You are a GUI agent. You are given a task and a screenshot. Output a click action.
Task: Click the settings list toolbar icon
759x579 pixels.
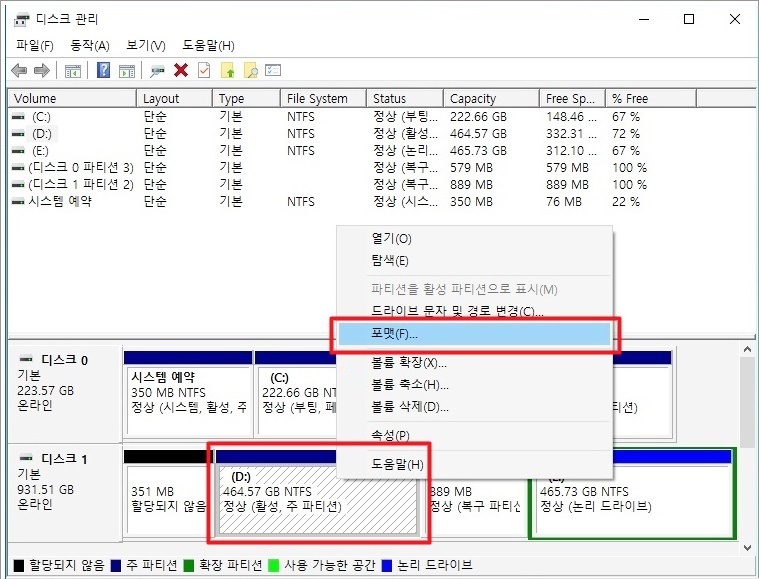click(x=273, y=70)
